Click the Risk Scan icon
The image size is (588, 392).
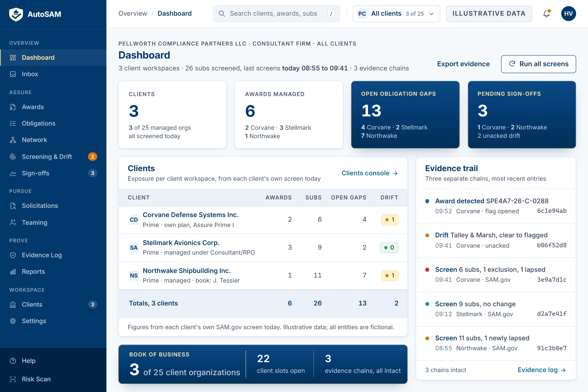coord(13,379)
